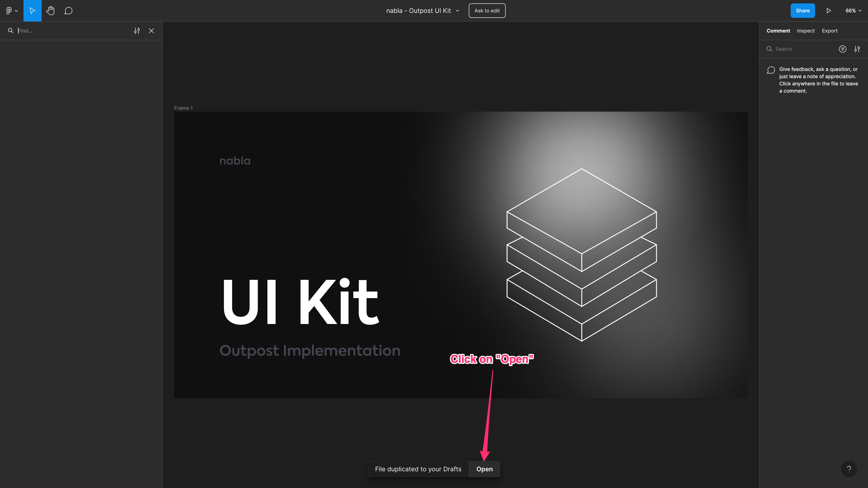Open find settings filter icon
The image size is (868, 488).
(x=137, y=31)
